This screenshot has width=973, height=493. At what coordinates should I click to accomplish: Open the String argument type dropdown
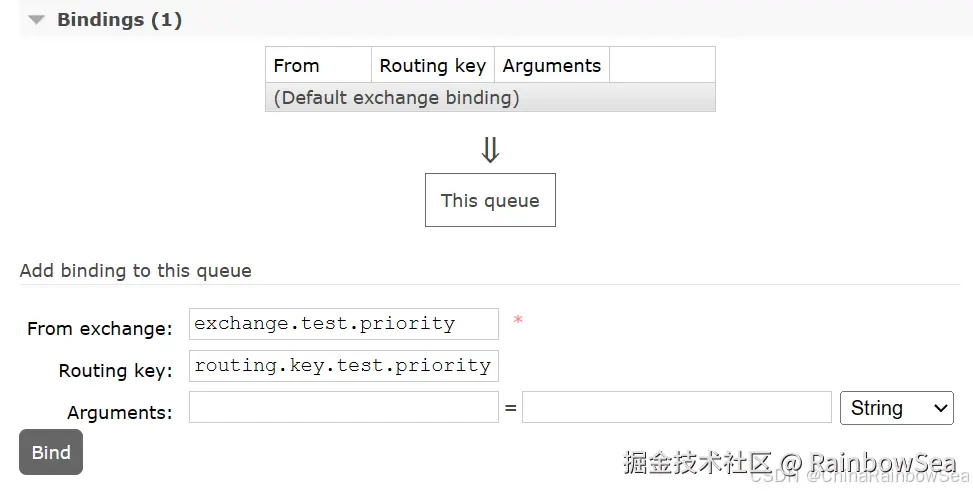pos(897,408)
